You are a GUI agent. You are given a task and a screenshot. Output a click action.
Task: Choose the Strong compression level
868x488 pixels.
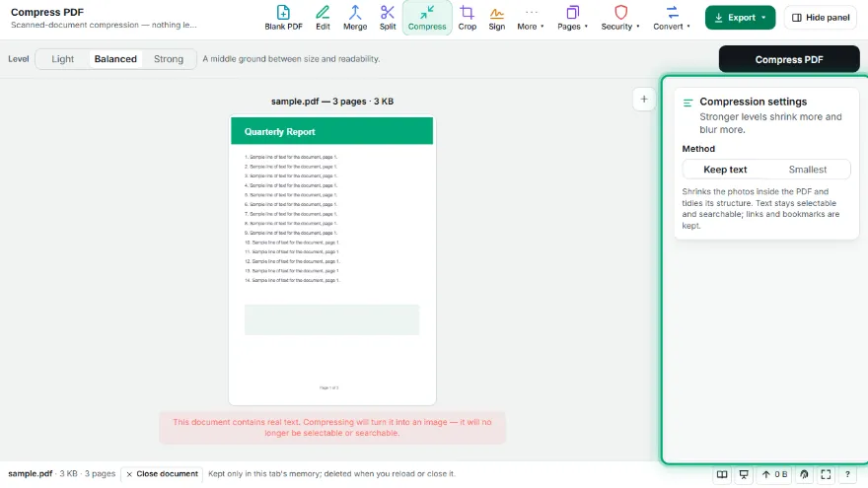169,59
